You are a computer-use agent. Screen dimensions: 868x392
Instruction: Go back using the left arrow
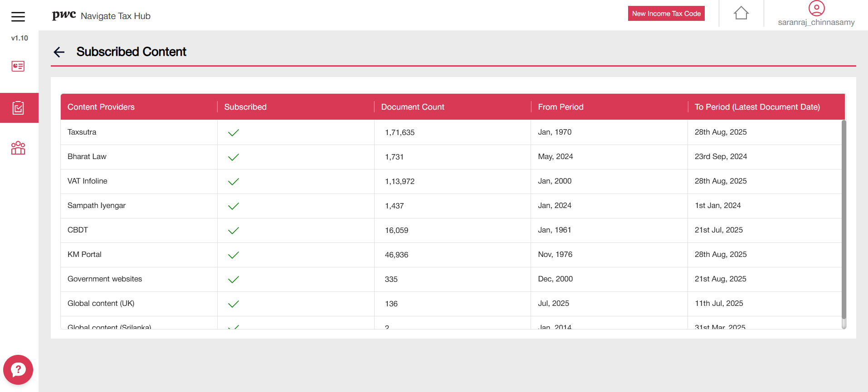click(59, 52)
